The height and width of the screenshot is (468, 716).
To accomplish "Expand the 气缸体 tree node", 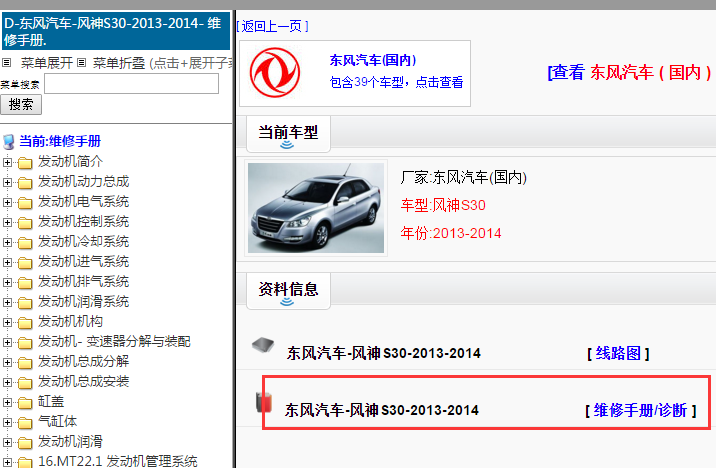I will (7, 422).
